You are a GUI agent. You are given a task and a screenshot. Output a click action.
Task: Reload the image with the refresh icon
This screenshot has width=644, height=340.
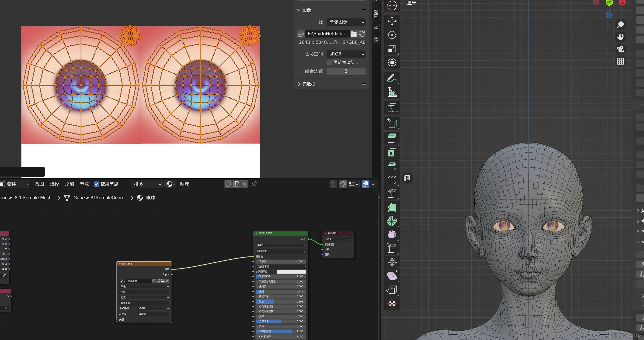(362, 34)
